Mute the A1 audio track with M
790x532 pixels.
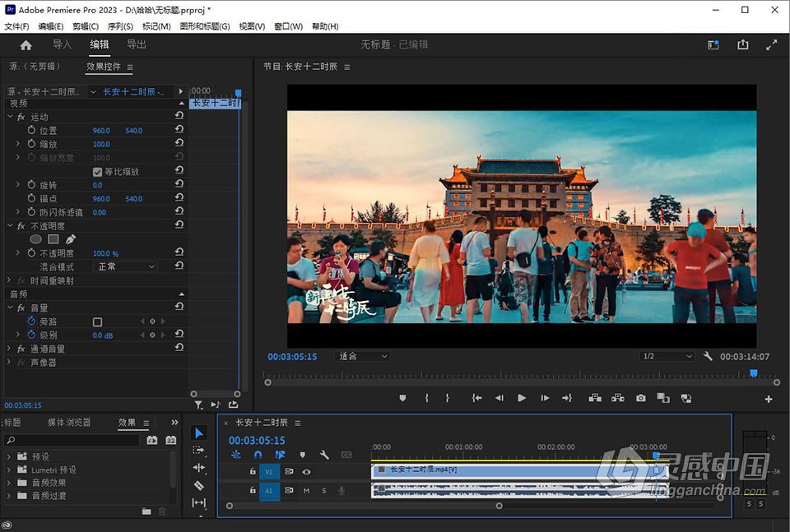(x=307, y=490)
